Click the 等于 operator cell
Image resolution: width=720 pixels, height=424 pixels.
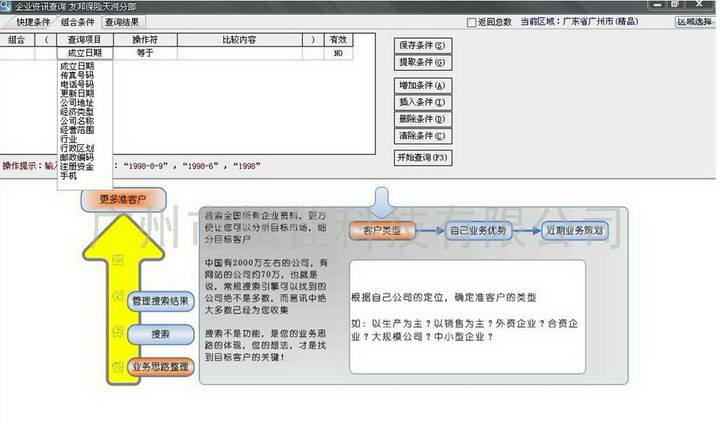[x=145, y=53]
